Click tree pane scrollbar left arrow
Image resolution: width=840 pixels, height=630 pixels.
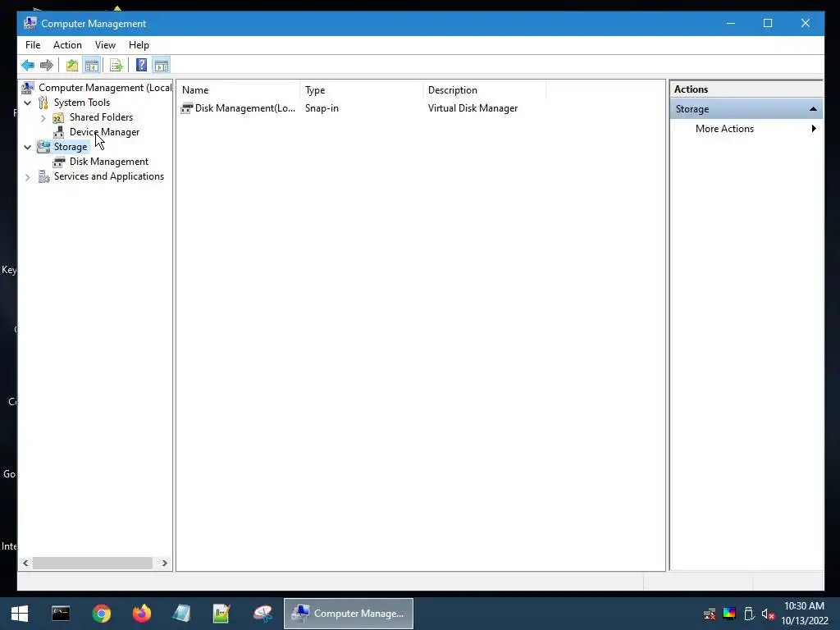pyautogui.click(x=25, y=563)
